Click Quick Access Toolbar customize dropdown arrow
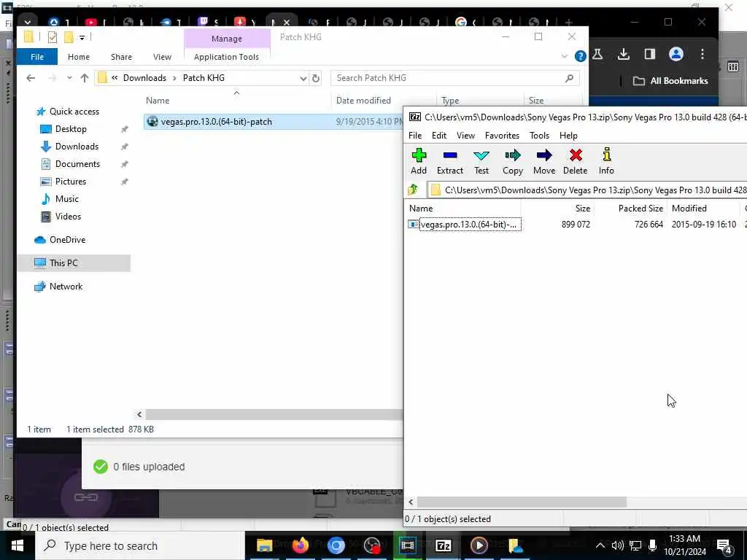Image resolution: width=747 pixels, height=560 pixels. (82, 38)
